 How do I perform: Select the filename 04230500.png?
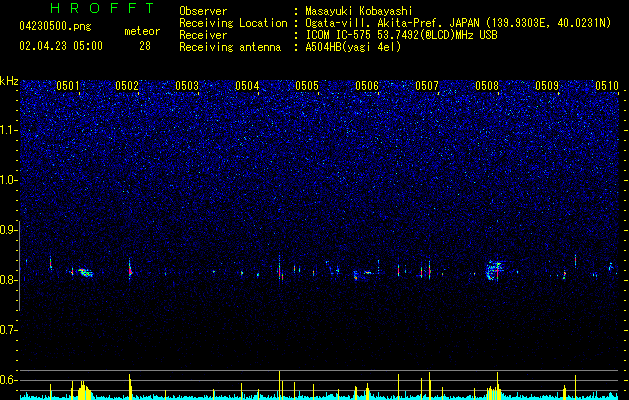pos(55,27)
